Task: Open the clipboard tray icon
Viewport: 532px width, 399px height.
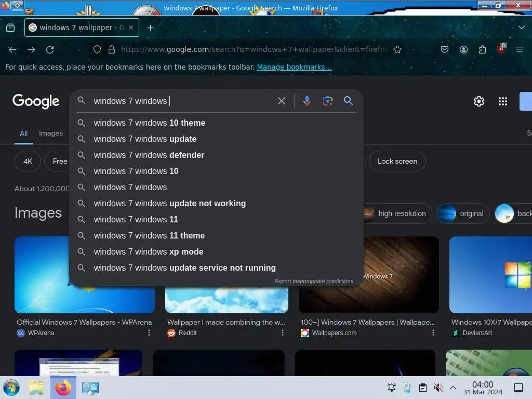Action: (422, 388)
